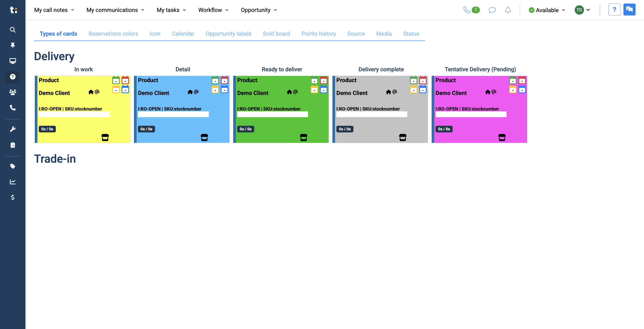Click the store icon on yellow card

(105, 137)
